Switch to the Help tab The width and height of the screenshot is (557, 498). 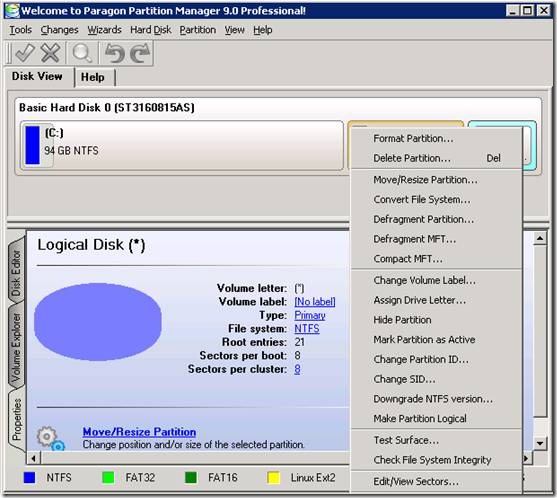[93, 77]
